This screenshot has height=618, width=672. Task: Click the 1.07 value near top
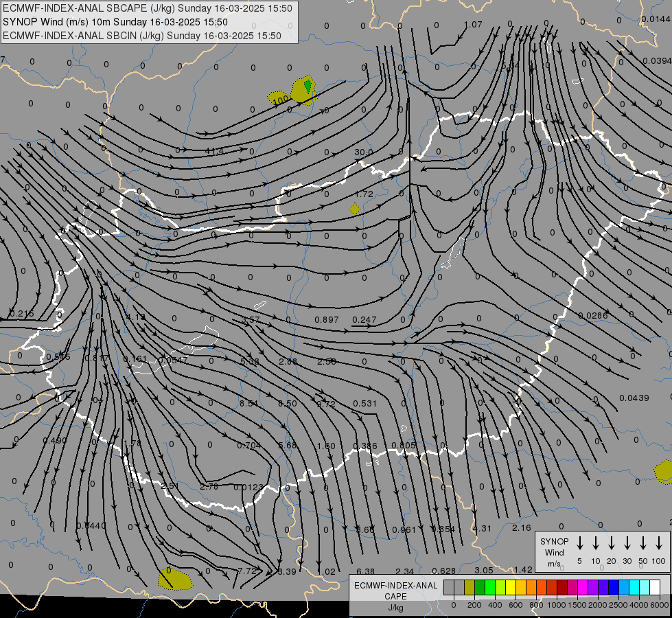[473, 25]
